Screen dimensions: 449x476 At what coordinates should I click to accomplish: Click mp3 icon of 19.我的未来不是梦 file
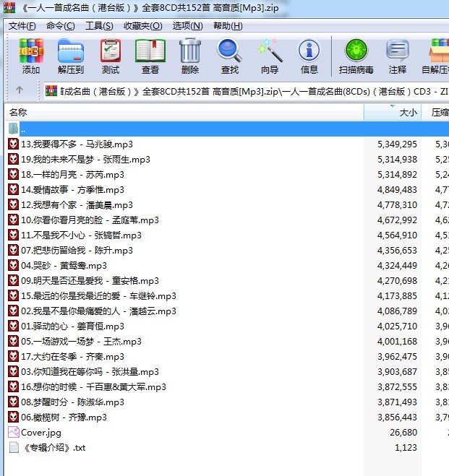coord(13,159)
